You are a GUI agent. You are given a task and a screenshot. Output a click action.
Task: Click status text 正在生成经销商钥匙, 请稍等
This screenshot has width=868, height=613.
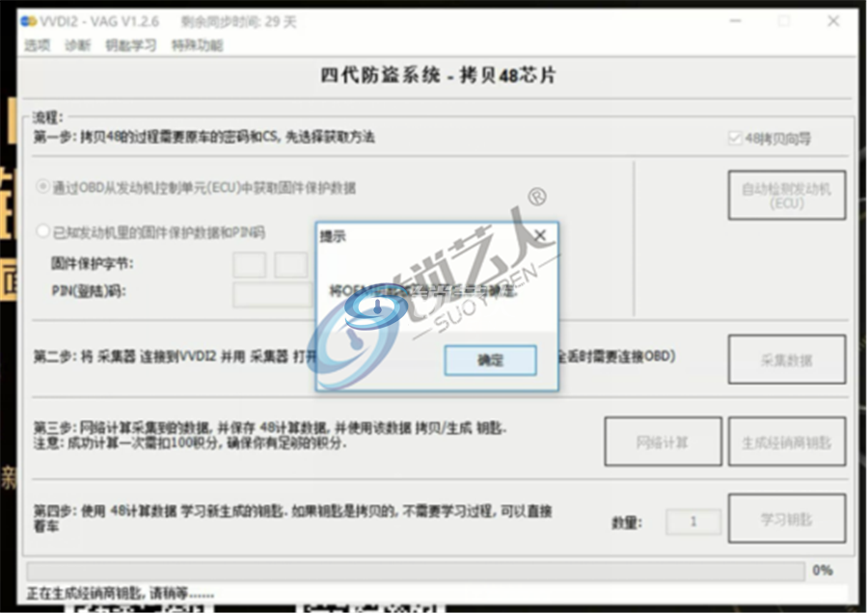(x=121, y=594)
